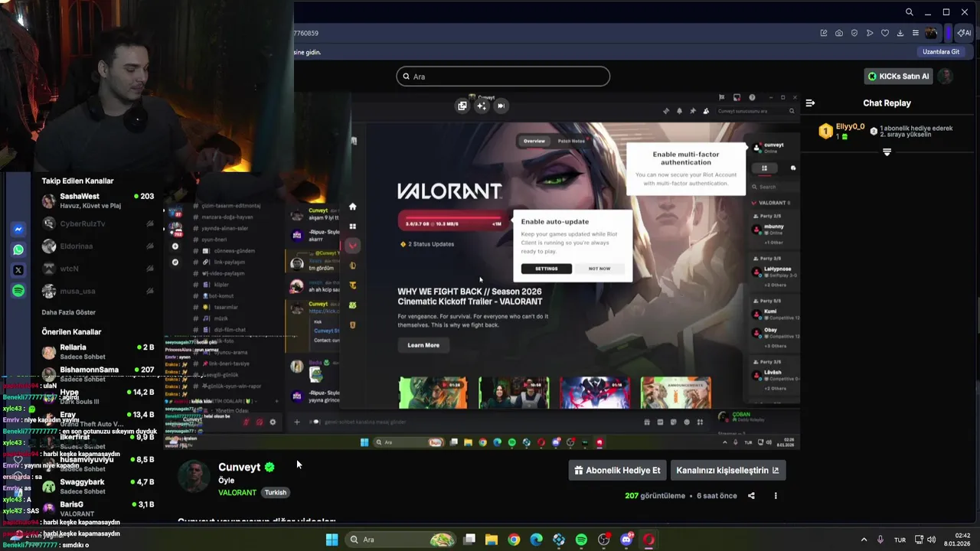Viewport: 980px width, 551px height.
Task: Open Spotify from the taskbar
Action: [581, 540]
